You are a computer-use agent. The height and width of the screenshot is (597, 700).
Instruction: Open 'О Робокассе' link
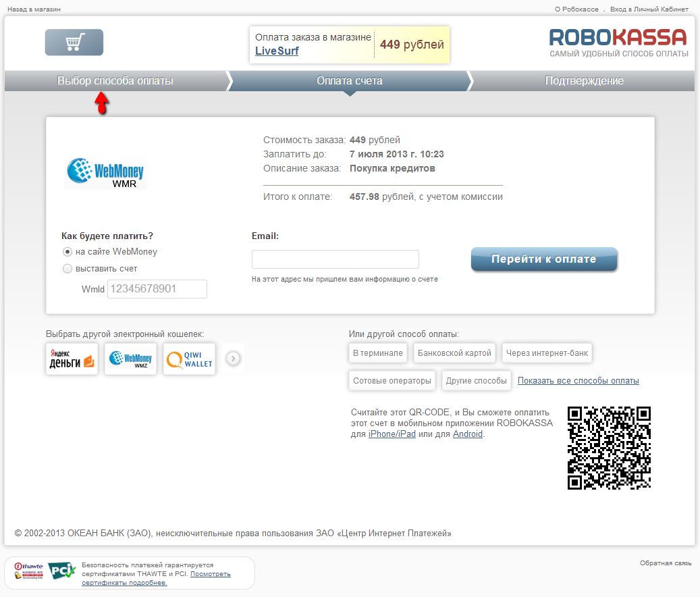tap(576, 9)
